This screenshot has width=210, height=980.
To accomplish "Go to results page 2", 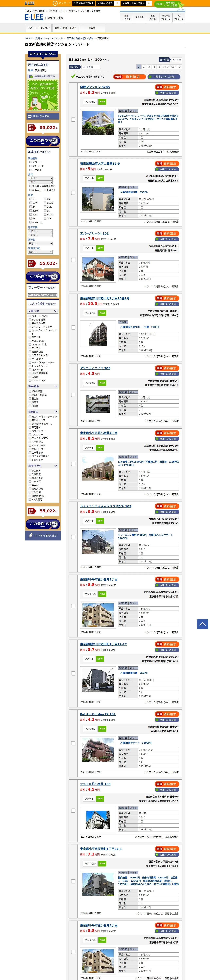I will [x=144, y=67].
